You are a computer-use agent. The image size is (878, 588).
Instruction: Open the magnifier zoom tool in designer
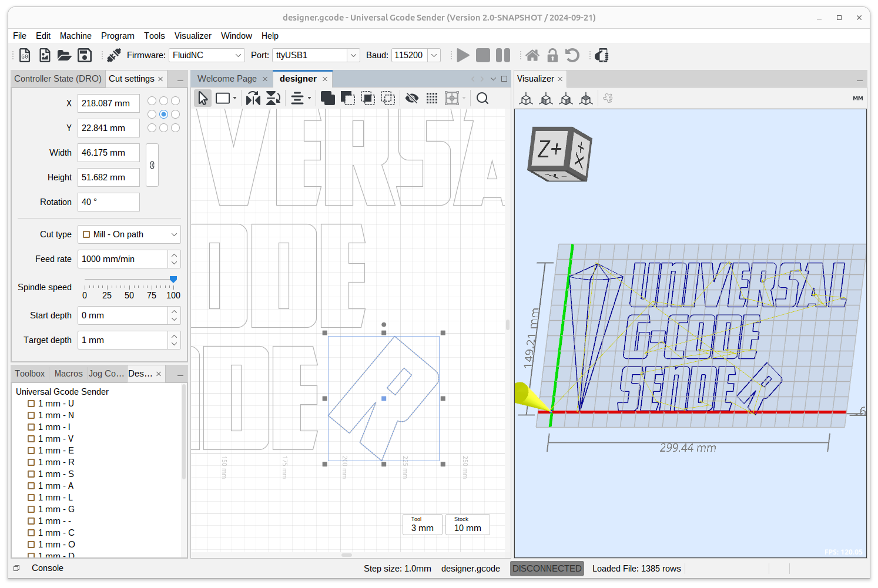point(482,98)
